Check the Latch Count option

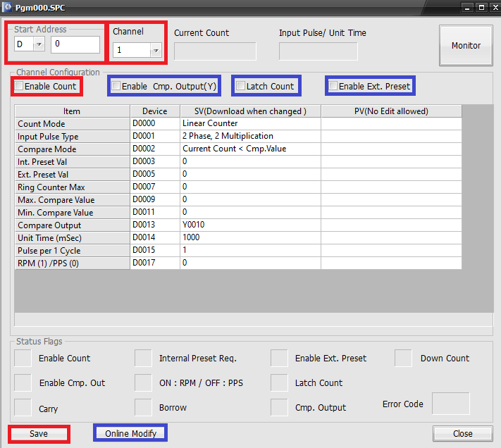(x=240, y=86)
